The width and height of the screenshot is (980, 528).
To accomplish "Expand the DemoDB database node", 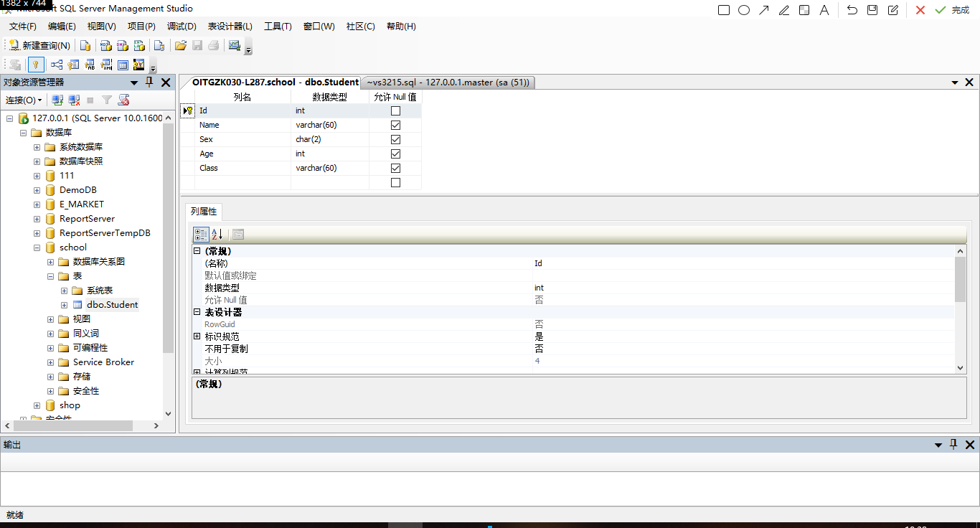I will click(x=37, y=190).
